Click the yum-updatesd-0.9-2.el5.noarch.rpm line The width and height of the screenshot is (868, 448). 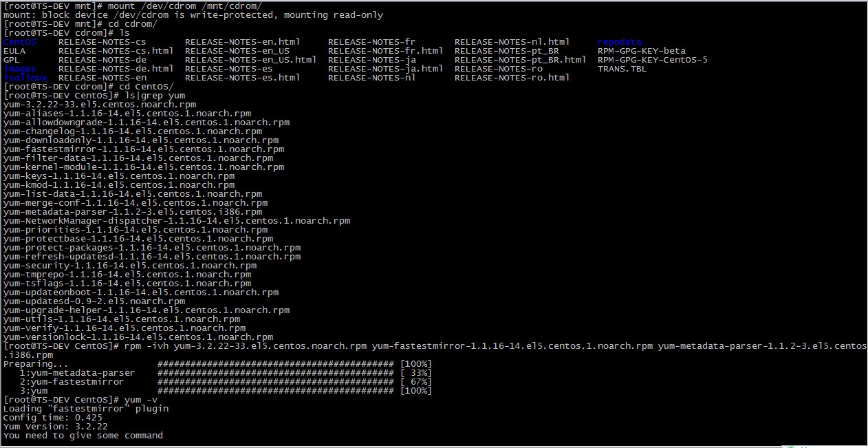coord(94,301)
